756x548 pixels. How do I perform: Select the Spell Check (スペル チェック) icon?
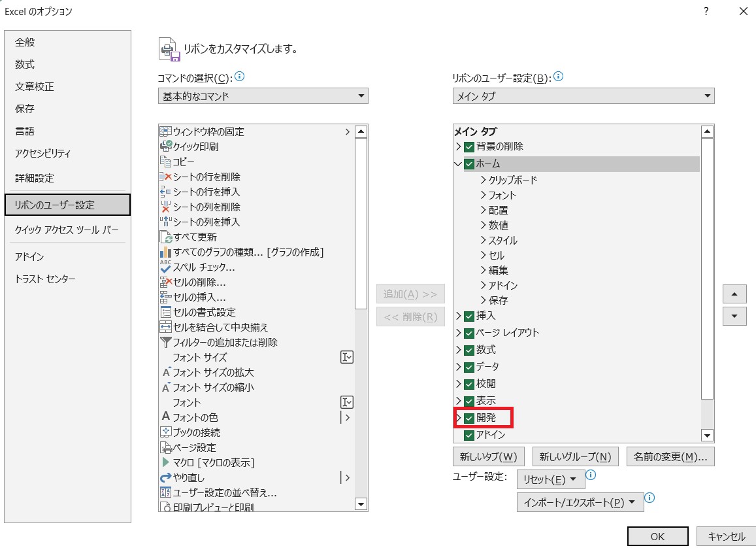point(165,267)
